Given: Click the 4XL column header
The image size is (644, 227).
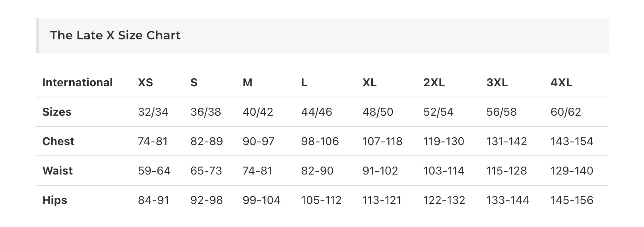Looking at the screenshot, I should 561,83.
